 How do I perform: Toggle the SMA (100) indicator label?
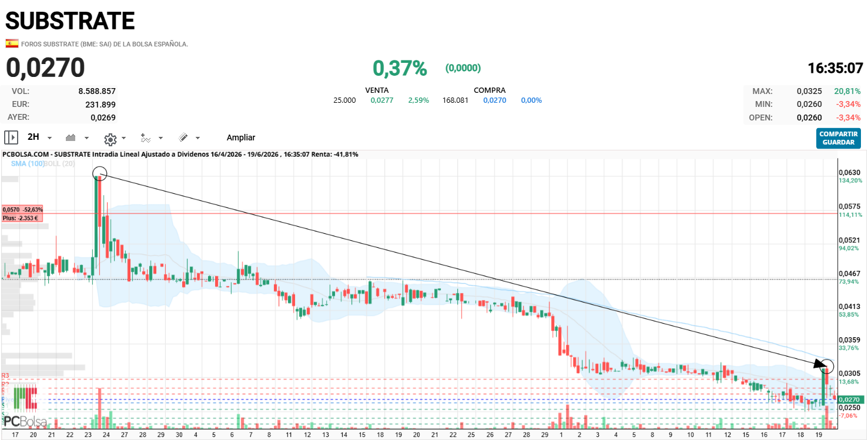(28, 164)
